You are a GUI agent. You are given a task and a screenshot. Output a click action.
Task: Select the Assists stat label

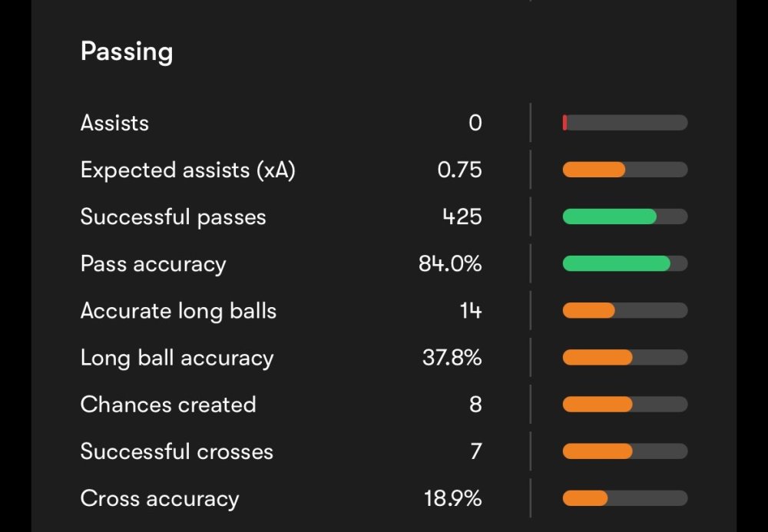click(x=114, y=123)
